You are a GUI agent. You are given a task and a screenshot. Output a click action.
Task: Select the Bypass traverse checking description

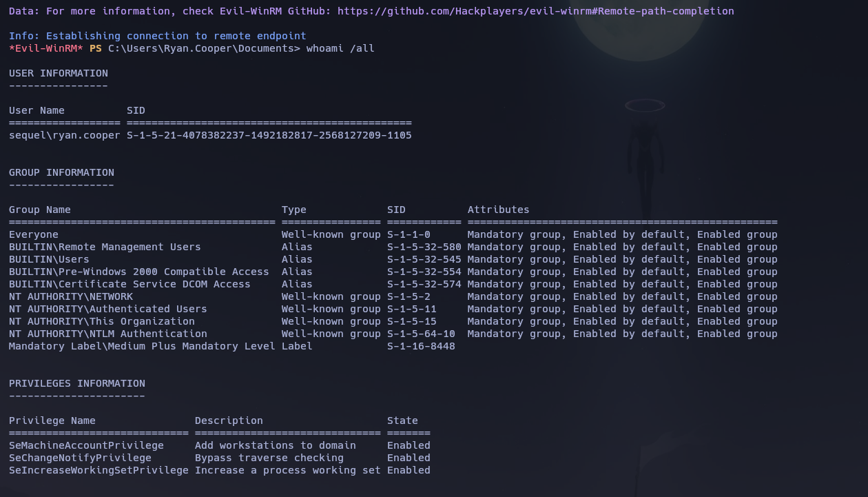coord(269,458)
